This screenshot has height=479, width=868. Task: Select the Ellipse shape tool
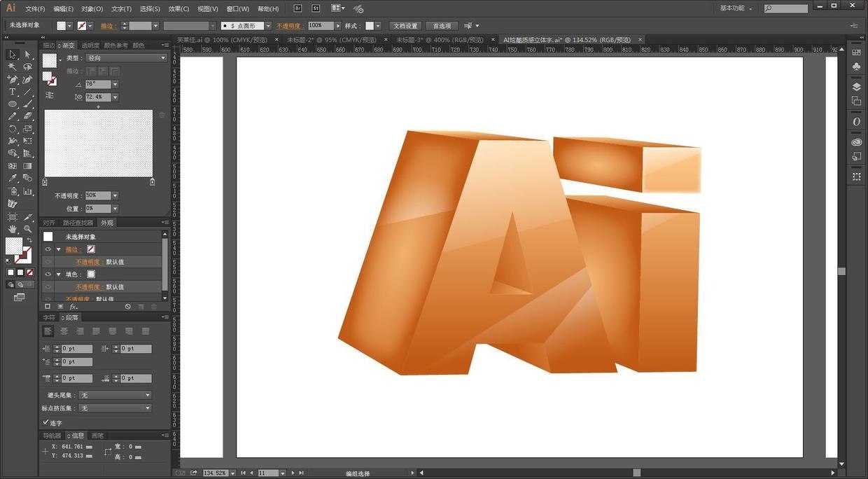pyautogui.click(x=12, y=104)
